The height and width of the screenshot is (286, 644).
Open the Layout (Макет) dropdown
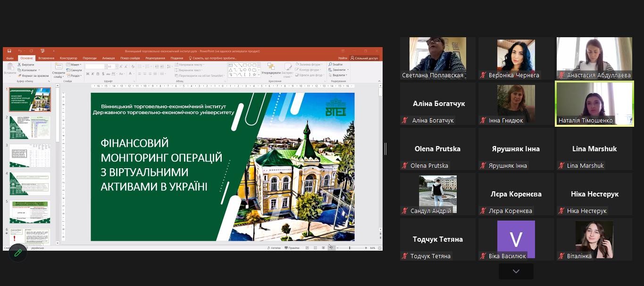[x=74, y=65]
